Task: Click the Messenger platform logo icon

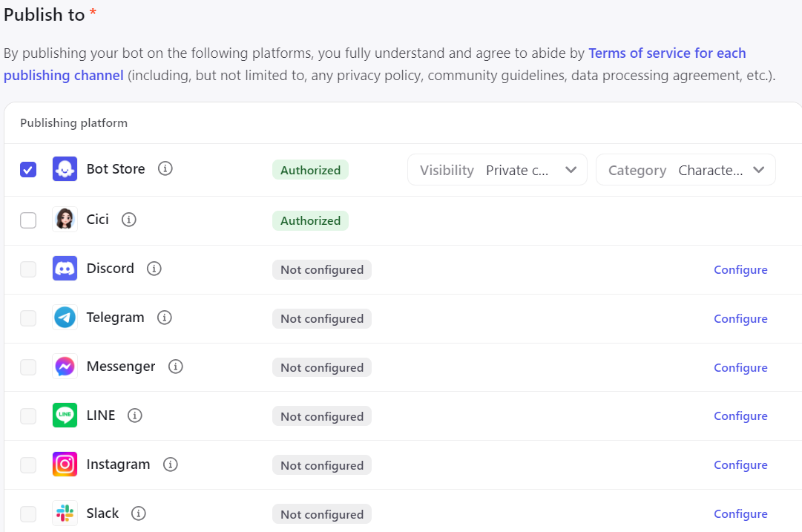Action: tap(65, 367)
